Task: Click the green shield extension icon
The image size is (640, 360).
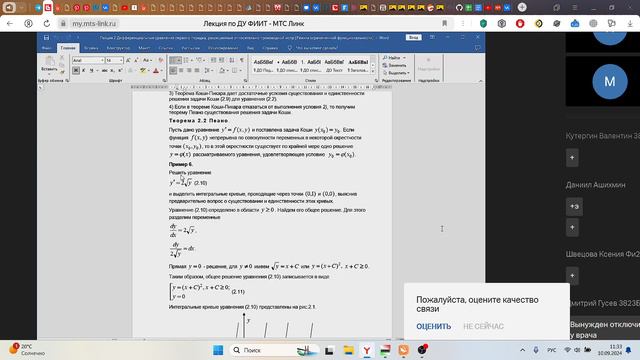Action: tap(483, 24)
